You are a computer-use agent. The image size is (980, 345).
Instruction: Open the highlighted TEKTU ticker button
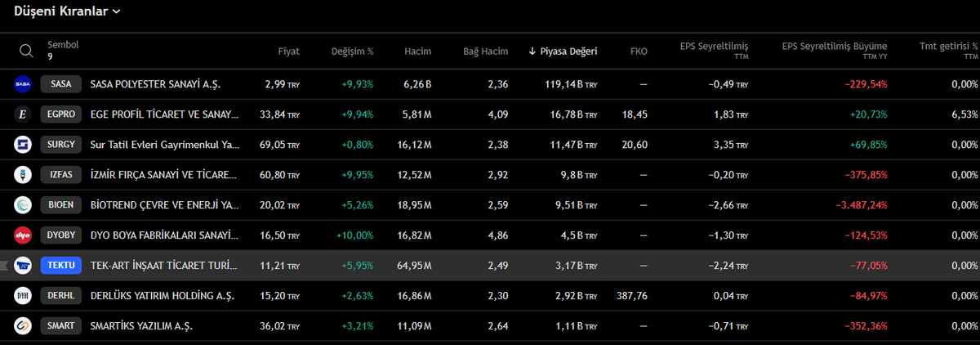pos(61,266)
